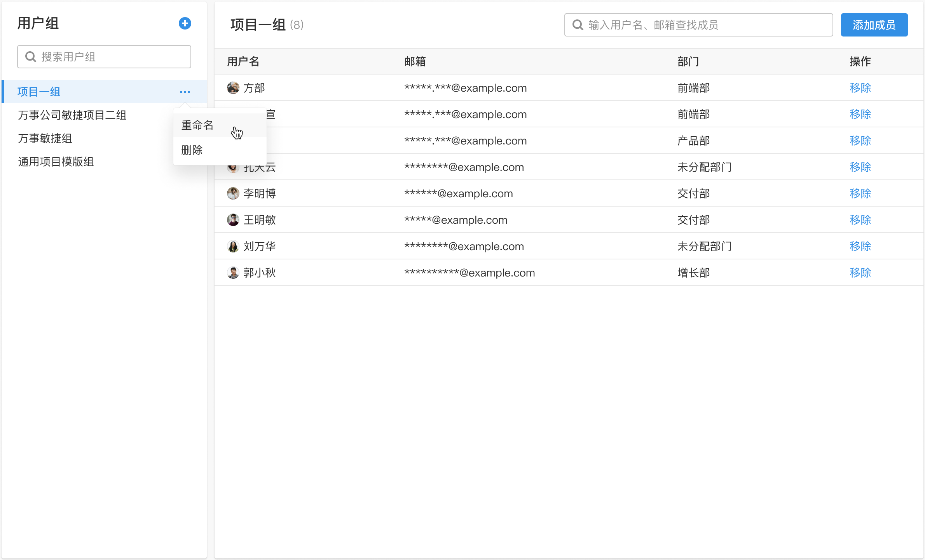Click 移除 for 刘万华
Image resolution: width=925 pixels, height=560 pixels.
point(860,246)
